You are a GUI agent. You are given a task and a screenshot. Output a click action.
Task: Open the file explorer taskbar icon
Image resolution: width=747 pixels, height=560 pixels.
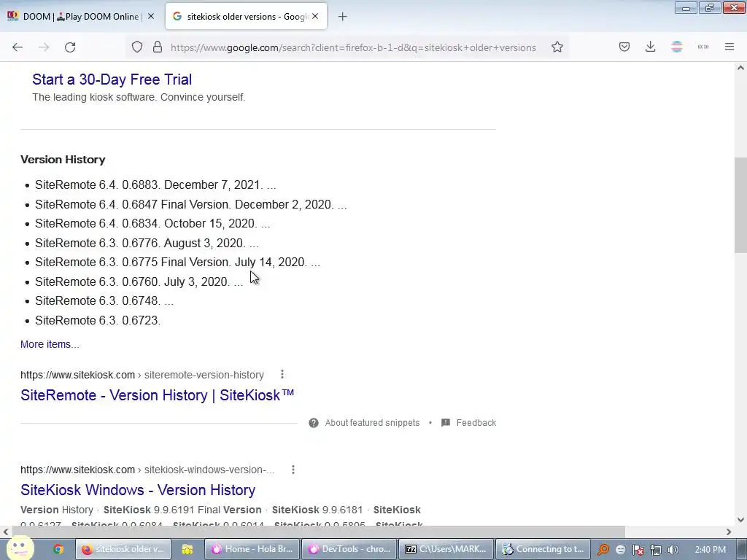[187, 550]
